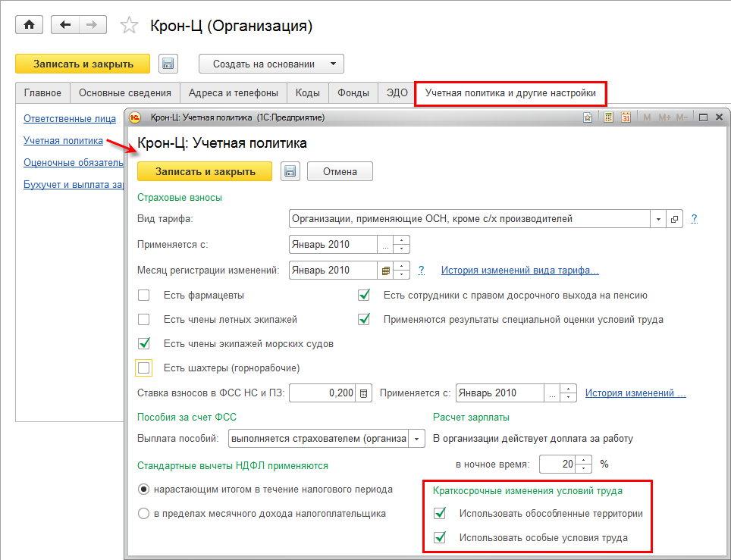Toggle Использовать обособленные территории checkbox
The height and width of the screenshot is (560, 731).
[440, 514]
